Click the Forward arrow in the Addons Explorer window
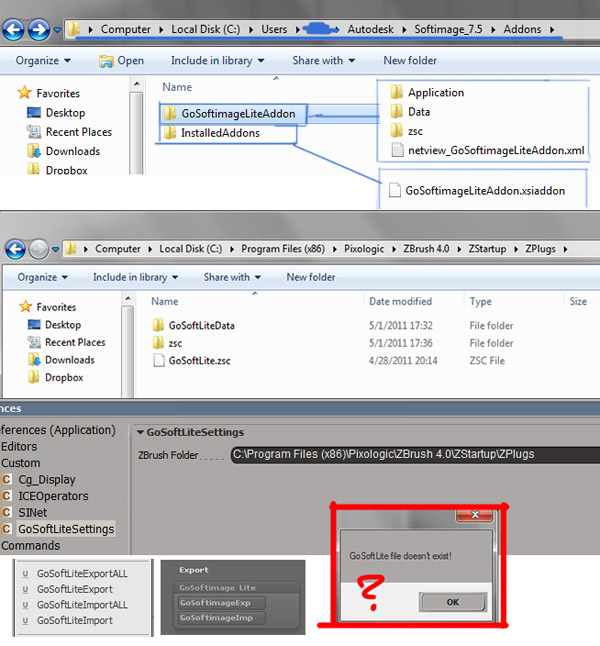Viewport: 600px width, 646px height. click(39, 30)
